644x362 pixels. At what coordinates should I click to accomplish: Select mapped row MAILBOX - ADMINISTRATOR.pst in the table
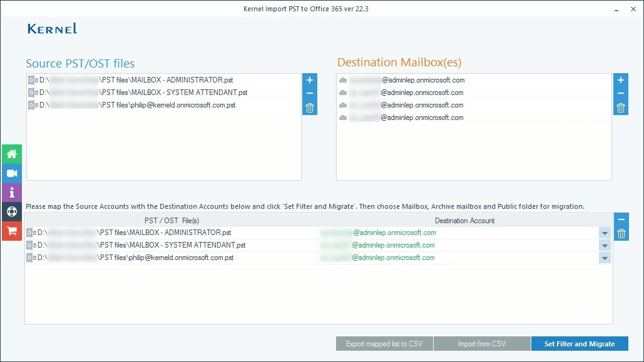[x=171, y=233]
